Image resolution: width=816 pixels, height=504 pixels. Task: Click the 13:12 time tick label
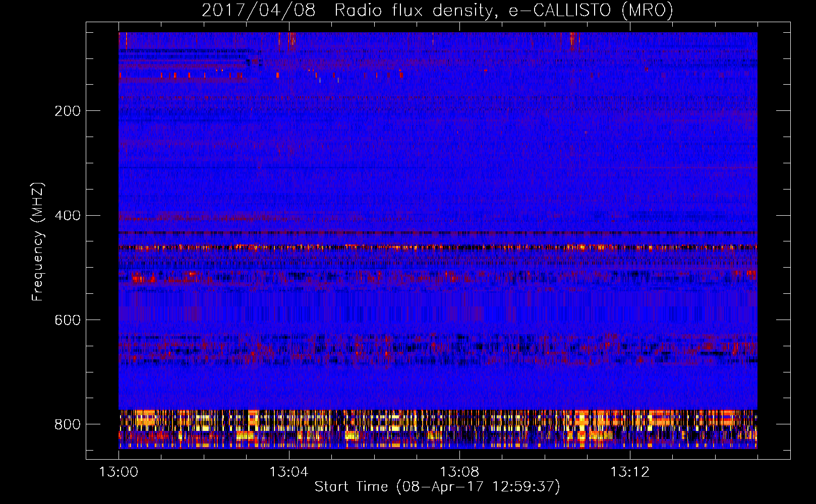point(629,472)
